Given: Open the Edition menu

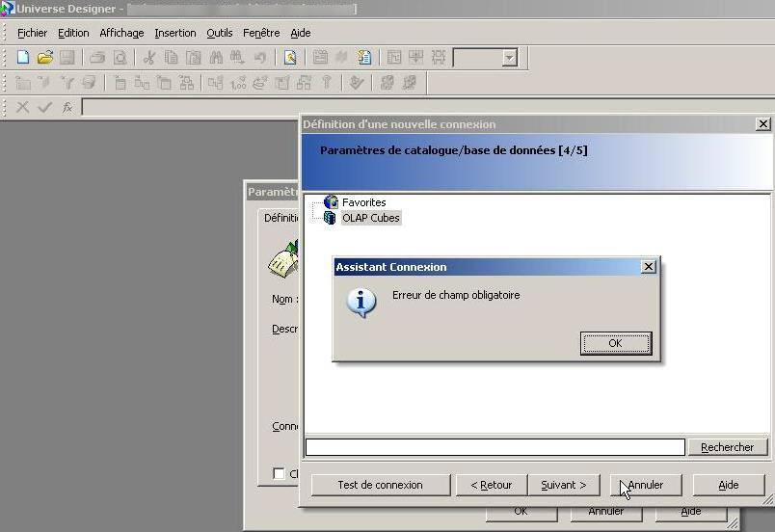Looking at the screenshot, I should click(x=73, y=33).
